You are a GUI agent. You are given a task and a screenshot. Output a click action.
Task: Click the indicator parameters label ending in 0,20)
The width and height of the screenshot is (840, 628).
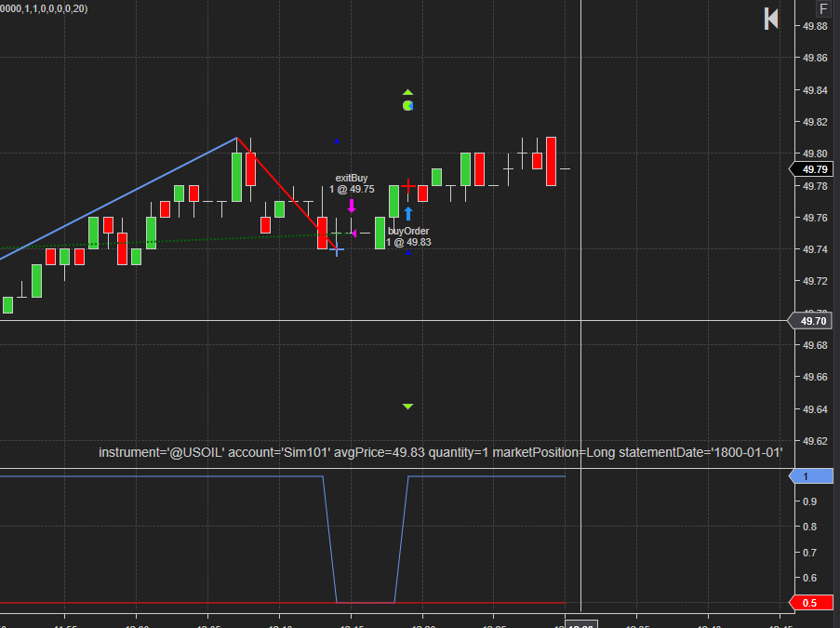(x=44, y=8)
